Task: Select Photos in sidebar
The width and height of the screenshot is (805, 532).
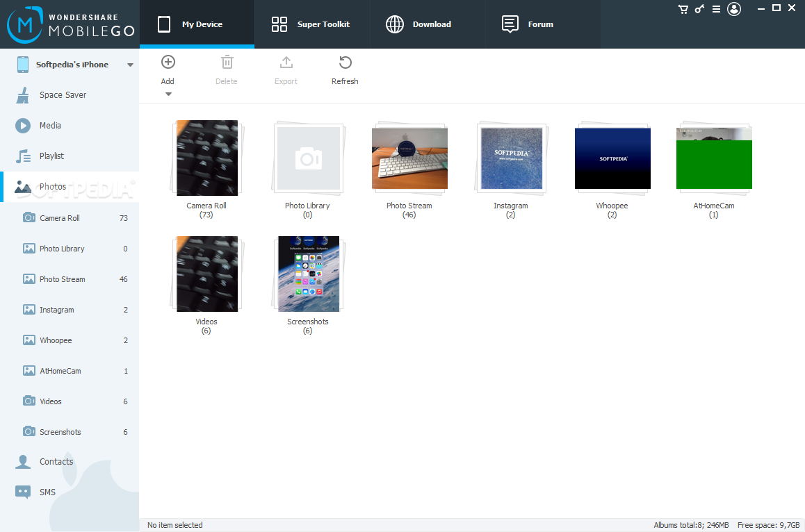Action: (70, 187)
